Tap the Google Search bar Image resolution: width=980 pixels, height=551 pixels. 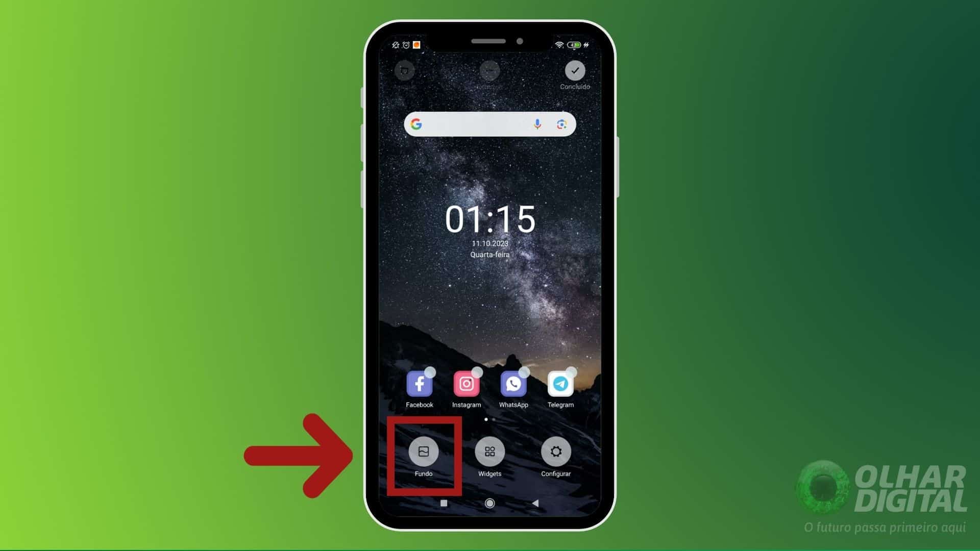coord(490,124)
